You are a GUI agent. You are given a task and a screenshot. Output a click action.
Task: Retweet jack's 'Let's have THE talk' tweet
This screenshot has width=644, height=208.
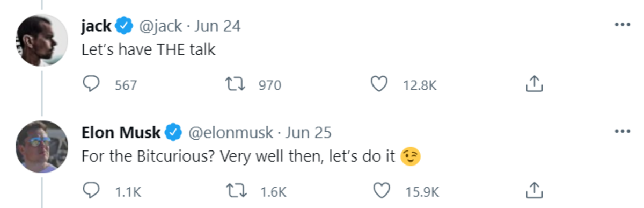[x=234, y=84]
